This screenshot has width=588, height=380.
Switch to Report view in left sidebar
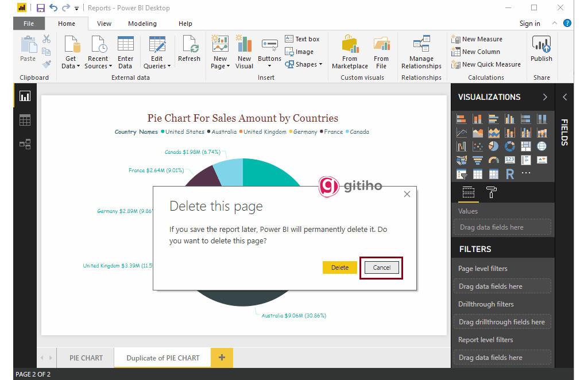pyautogui.click(x=25, y=96)
